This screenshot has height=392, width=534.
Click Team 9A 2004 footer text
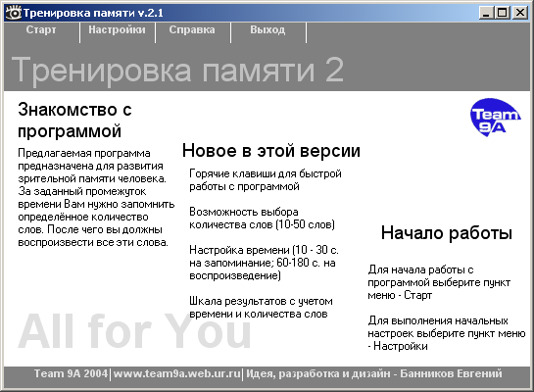[x=71, y=373]
